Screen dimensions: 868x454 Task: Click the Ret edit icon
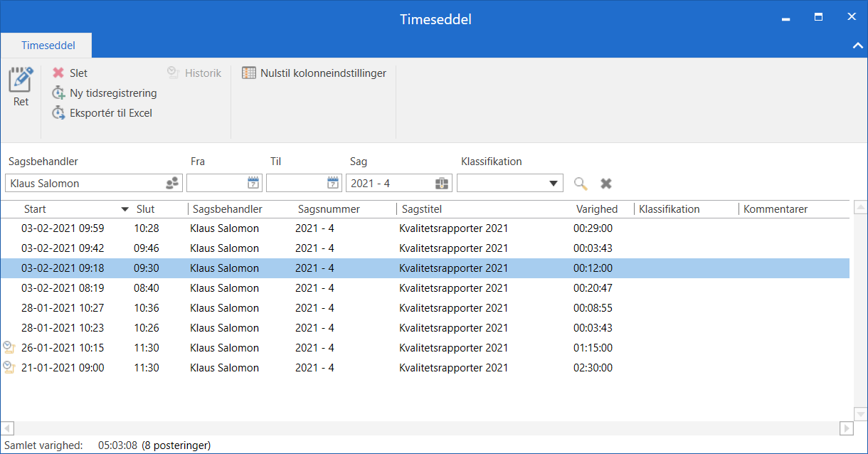pyautogui.click(x=21, y=80)
